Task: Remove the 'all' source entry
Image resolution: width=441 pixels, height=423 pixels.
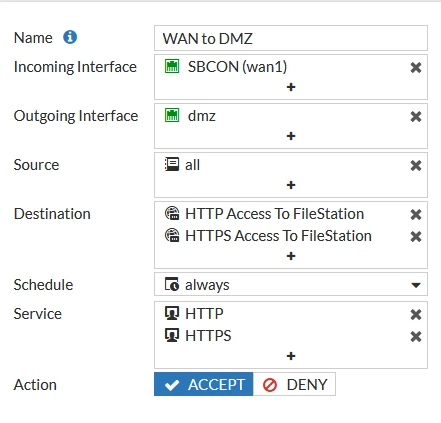Action: pos(416,165)
